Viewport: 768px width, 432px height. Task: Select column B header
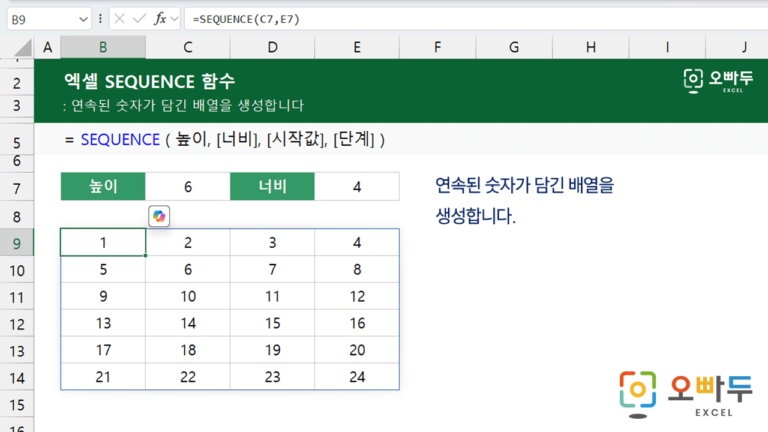tap(103, 48)
